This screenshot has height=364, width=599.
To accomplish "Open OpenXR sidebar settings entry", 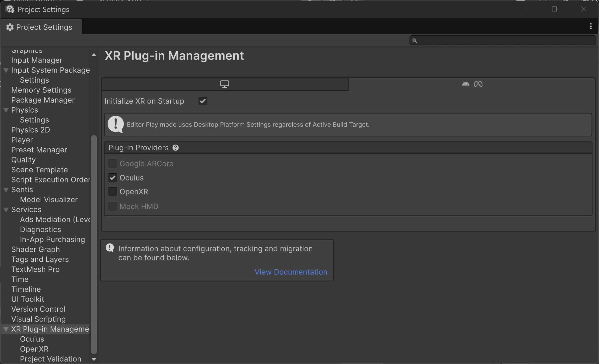I will click(34, 349).
